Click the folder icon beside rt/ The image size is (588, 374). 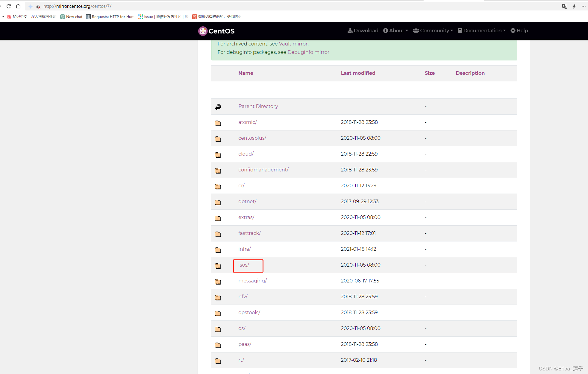click(218, 361)
